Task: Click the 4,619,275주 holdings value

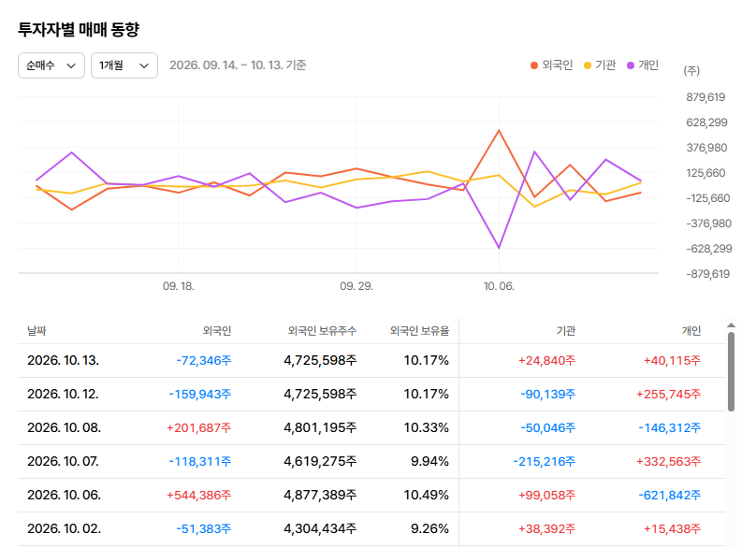Action: (x=320, y=462)
